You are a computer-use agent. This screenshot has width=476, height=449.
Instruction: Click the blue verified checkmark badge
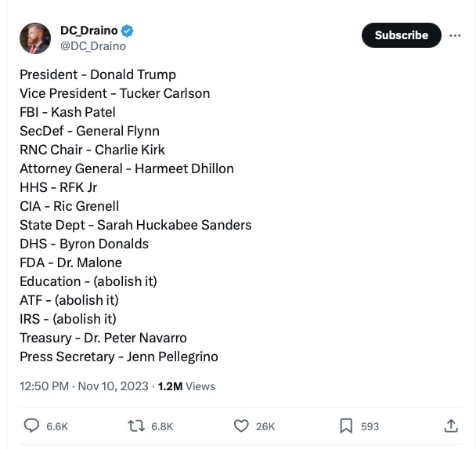click(x=127, y=31)
